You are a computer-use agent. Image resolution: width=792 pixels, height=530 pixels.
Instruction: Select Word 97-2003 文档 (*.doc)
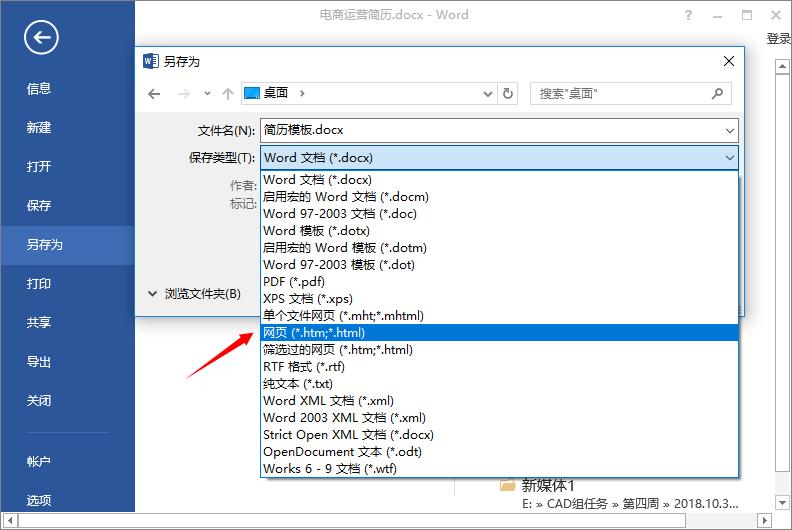(500, 214)
